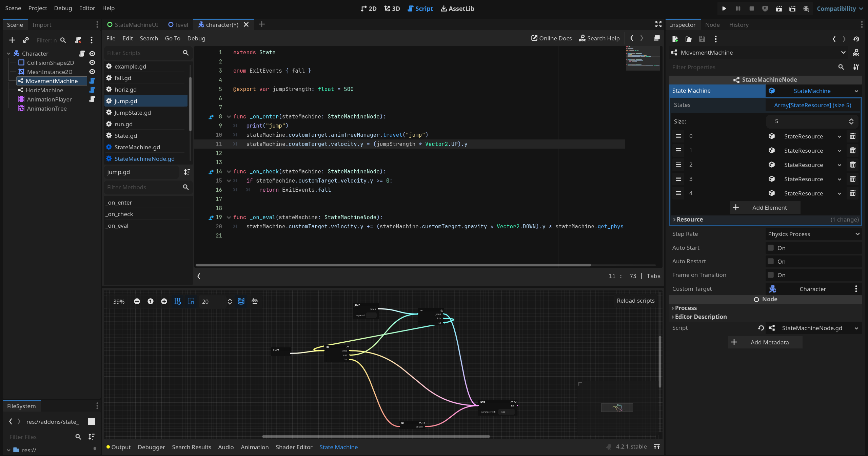Screen dimensions: 868x456
Task: Expand the Process section
Action: 685,308
